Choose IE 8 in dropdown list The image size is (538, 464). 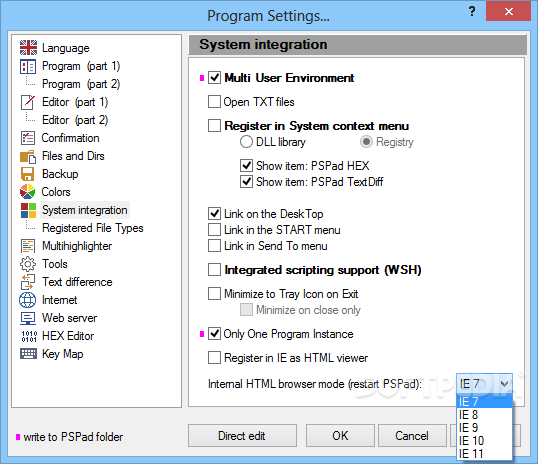(484, 415)
